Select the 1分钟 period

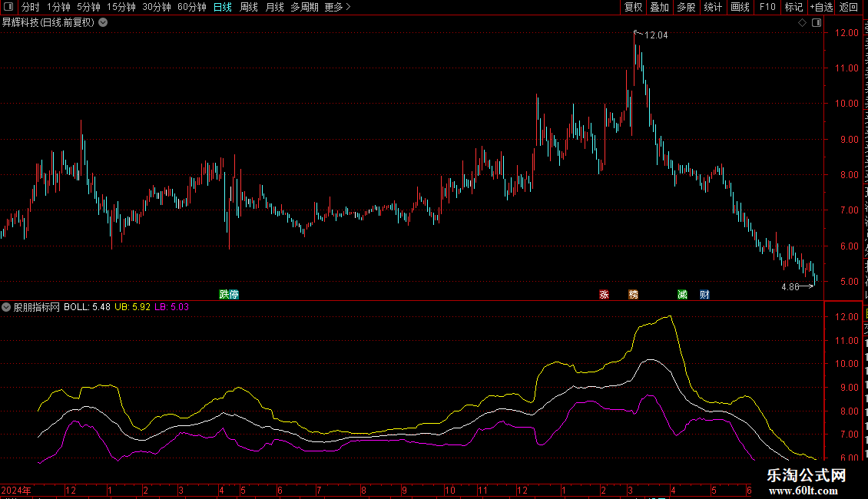point(58,7)
